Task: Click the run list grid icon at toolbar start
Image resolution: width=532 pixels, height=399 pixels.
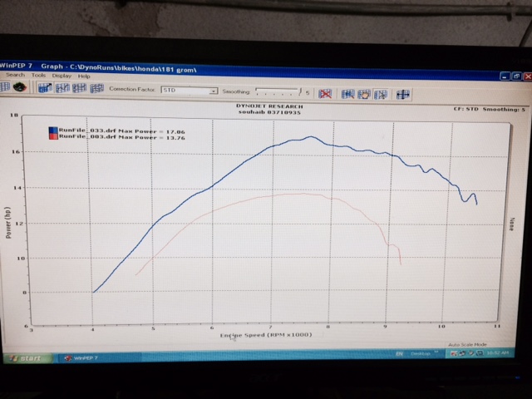Action: click(5, 86)
